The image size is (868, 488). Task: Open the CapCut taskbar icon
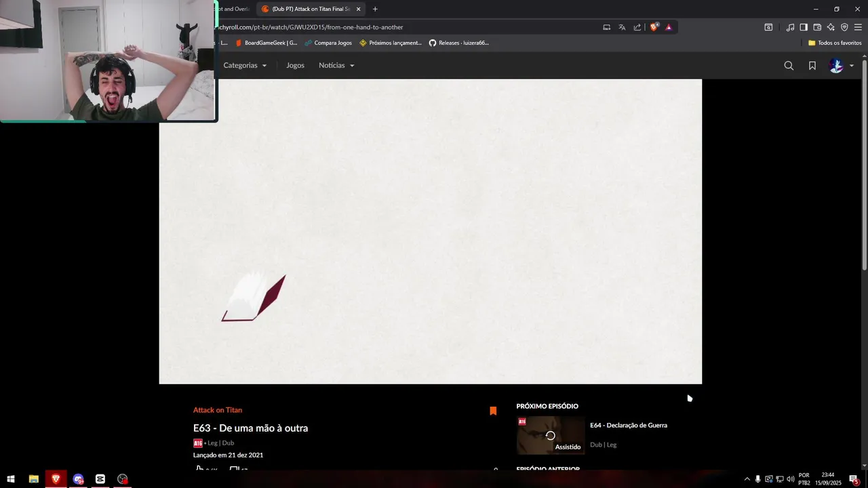point(100,479)
